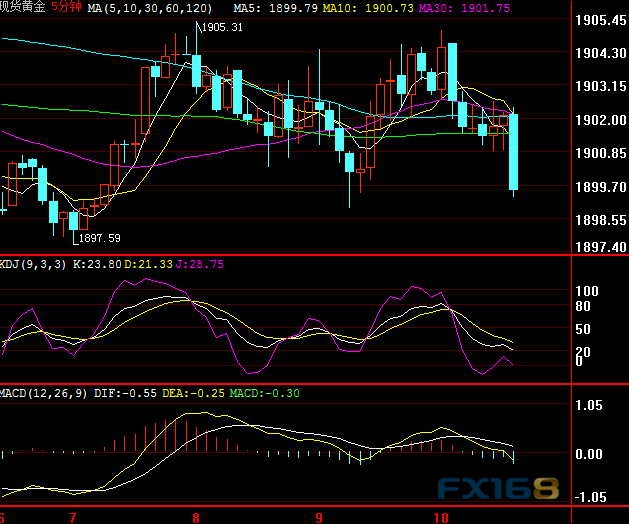Click the MA10: 1900.73 value
Screen dimensions: 629x524
[368, 8]
